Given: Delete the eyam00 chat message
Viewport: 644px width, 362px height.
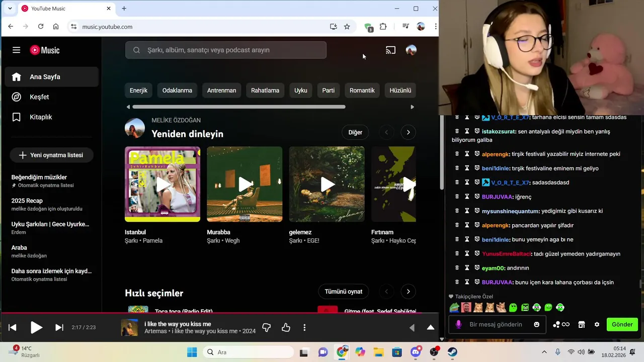Looking at the screenshot, I should (457, 268).
